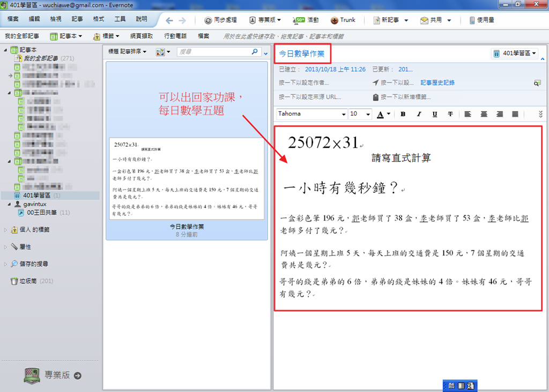This screenshot has width=549, height=392.
Task: Open the 工具 menu
Action: point(120,19)
